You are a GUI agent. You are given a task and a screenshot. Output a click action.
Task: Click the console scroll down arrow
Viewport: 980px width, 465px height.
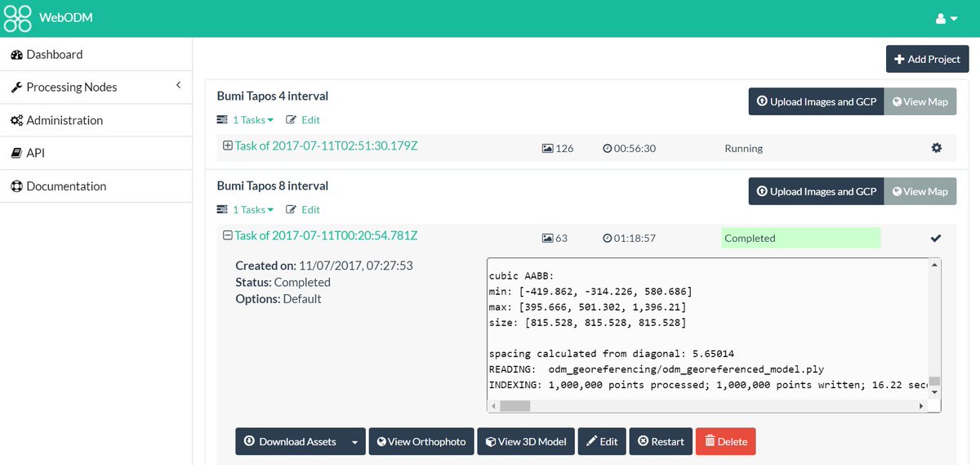click(x=934, y=392)
